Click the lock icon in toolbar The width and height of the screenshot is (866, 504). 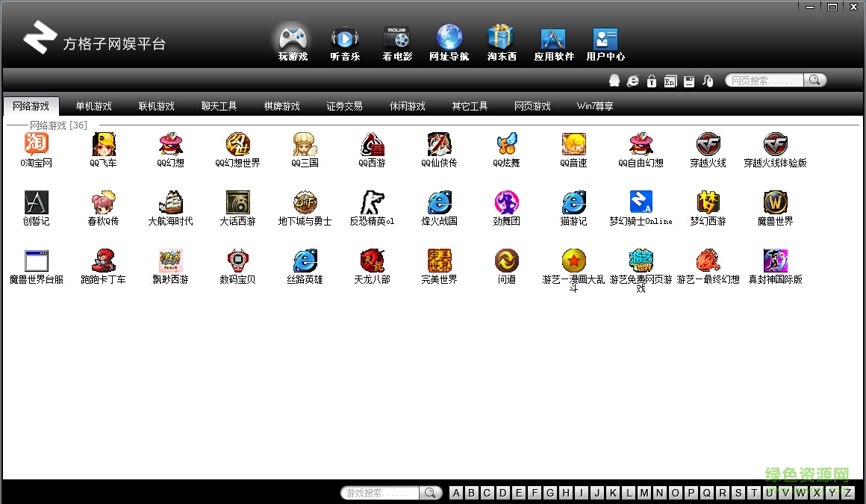pyautogui.click(x=652, y=81)
